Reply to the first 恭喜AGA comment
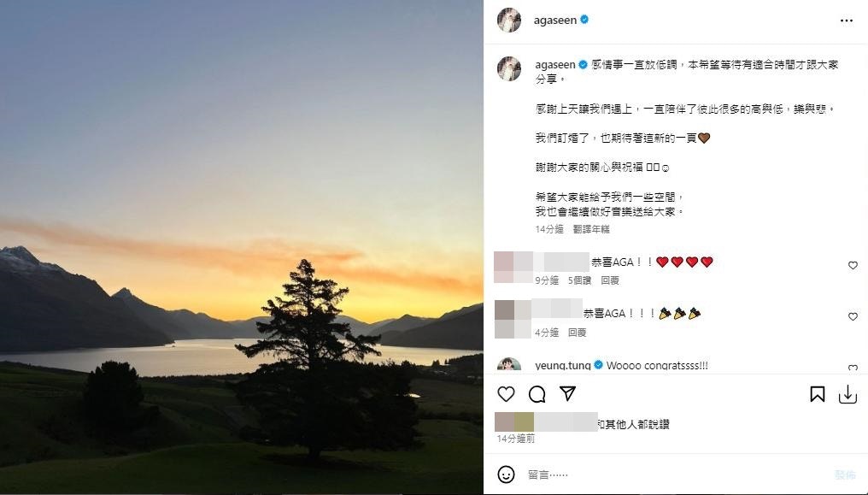 [609, 280]
